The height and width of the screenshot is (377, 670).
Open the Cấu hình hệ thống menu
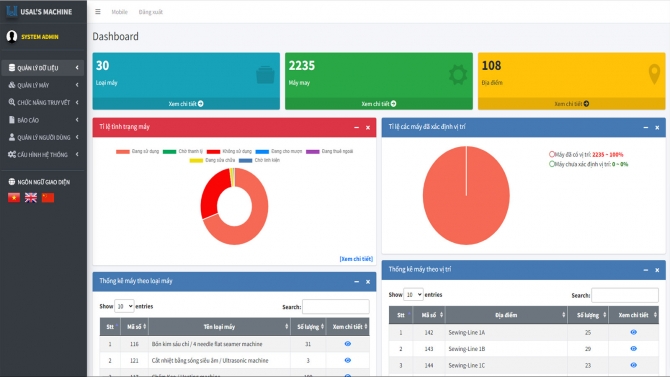[43, 154]
